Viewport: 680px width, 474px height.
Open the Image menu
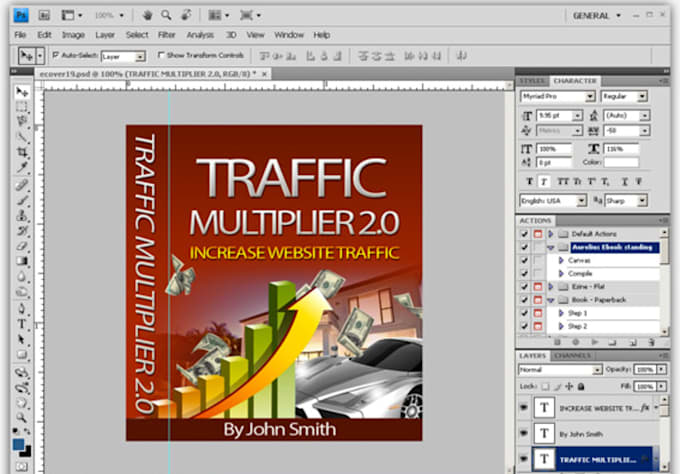click(x=73, y=35)
